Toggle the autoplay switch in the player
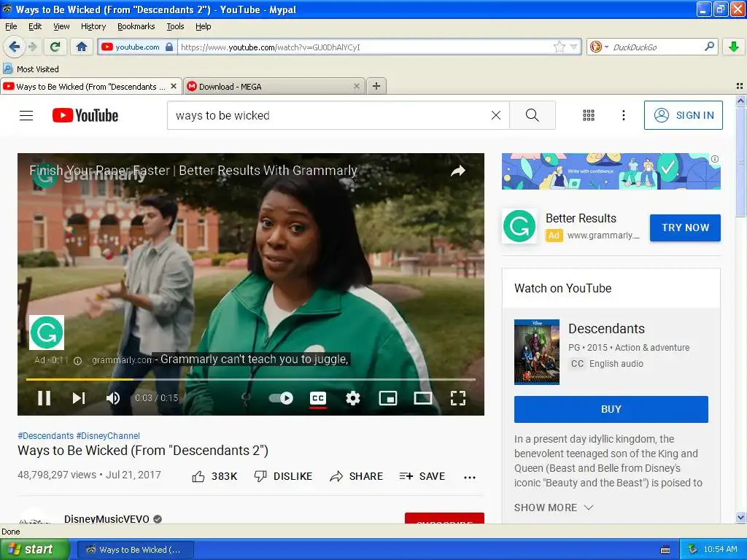 [281, 398]
